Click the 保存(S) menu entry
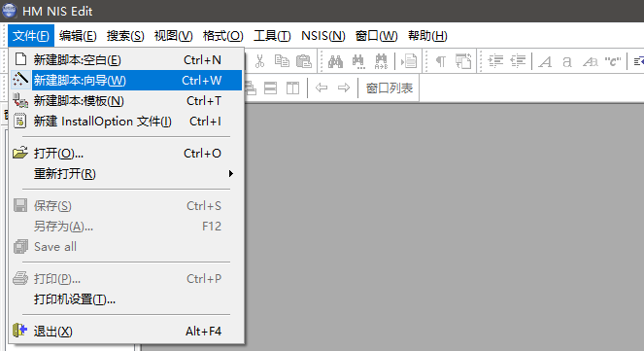The image size is (644, 351). tap(126, 205)
